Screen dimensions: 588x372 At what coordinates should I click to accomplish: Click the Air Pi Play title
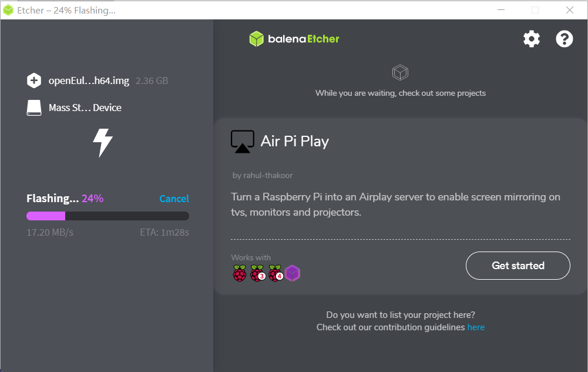coord(295,142)
